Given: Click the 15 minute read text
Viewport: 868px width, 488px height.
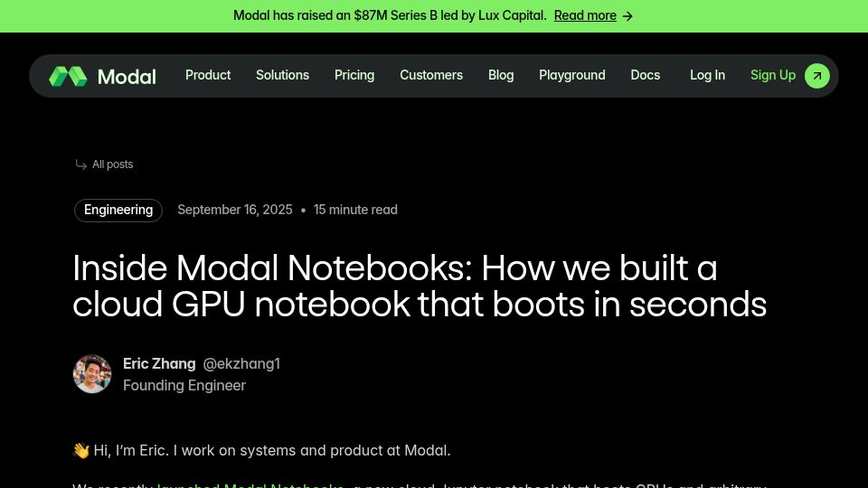Looking at the screenshot, I should (x=355, y=210).
